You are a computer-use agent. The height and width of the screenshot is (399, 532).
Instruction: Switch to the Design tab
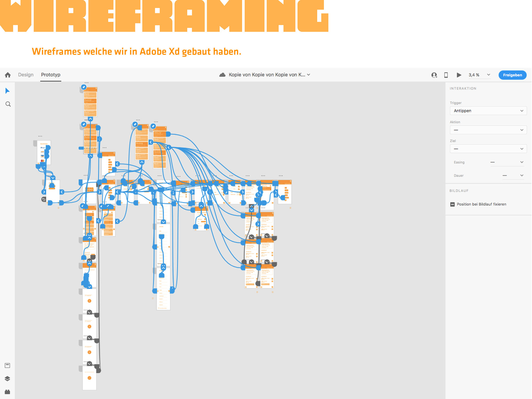point(26,75)
